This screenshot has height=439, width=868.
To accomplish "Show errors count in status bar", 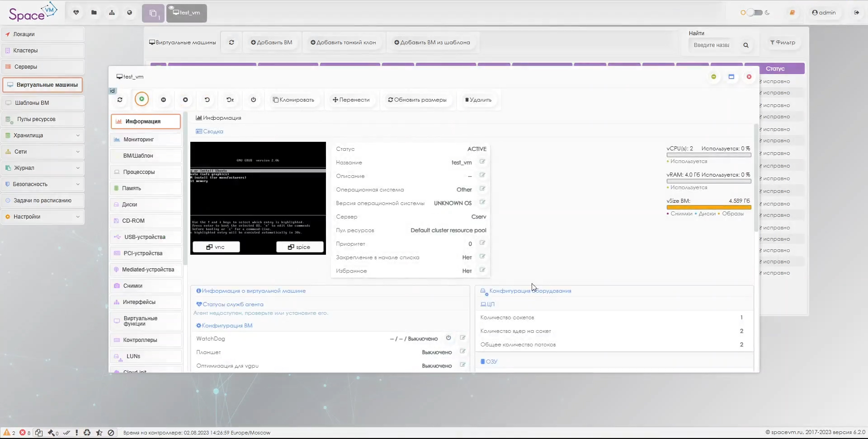I will click(25, 433).
